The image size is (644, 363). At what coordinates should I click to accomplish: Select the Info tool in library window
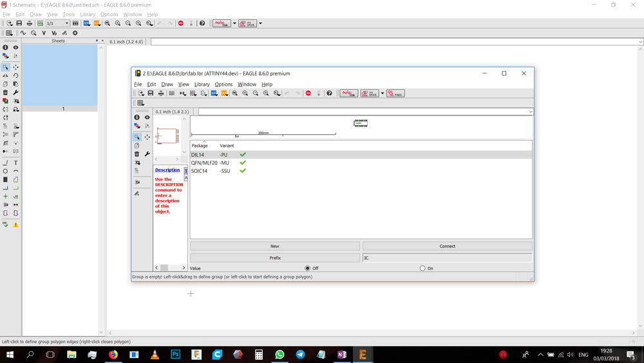137,117
